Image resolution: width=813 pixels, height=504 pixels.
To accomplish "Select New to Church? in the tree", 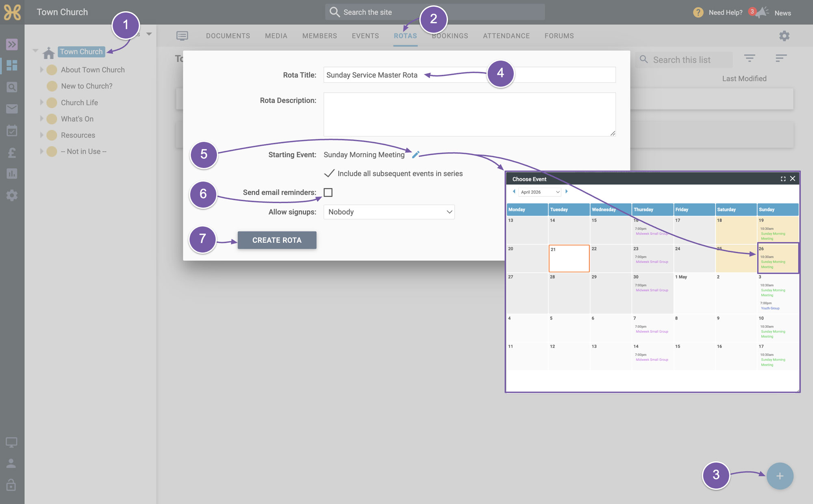I will (x=87, y=86).
